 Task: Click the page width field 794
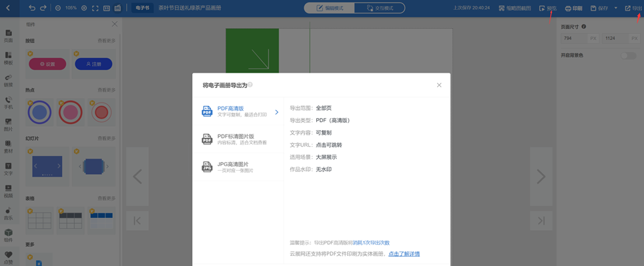coord(580,39)
